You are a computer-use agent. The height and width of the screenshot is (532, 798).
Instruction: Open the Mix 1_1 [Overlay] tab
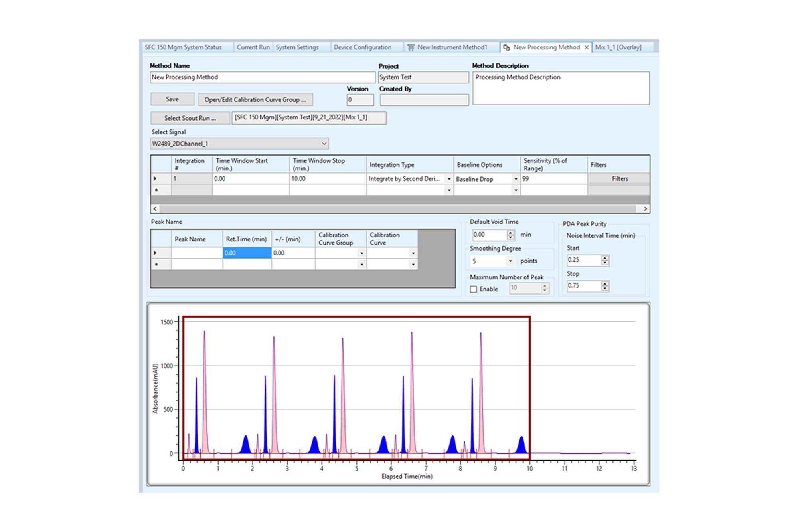click(618, 47)
